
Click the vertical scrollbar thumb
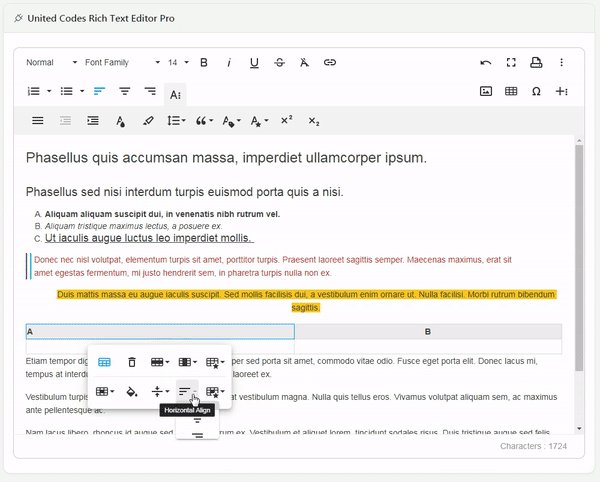579,258
